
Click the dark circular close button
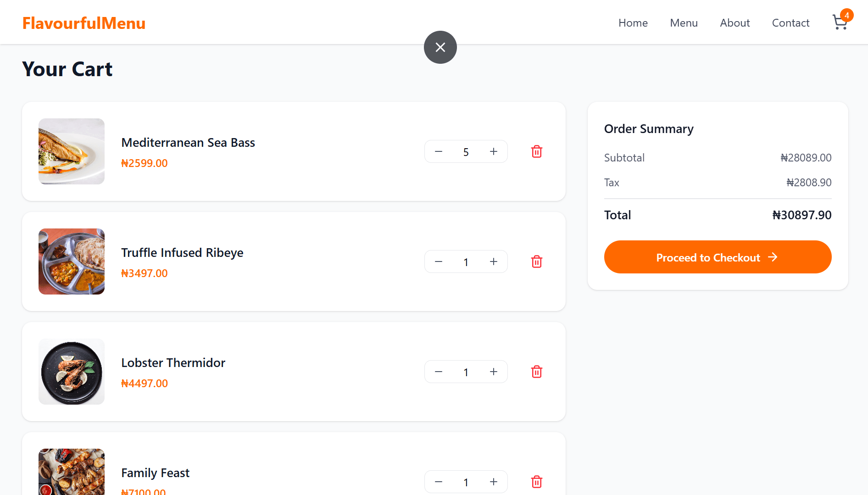click(440, 47)
